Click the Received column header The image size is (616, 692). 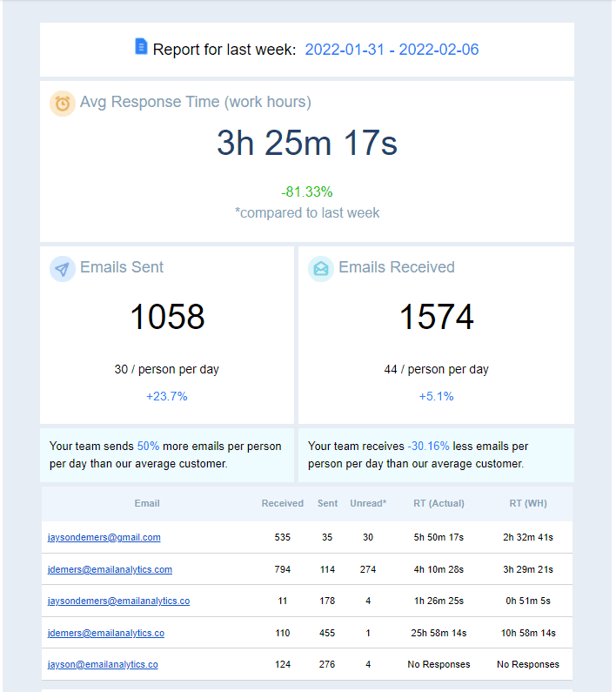pyautogui.click(x=283, y=503)
